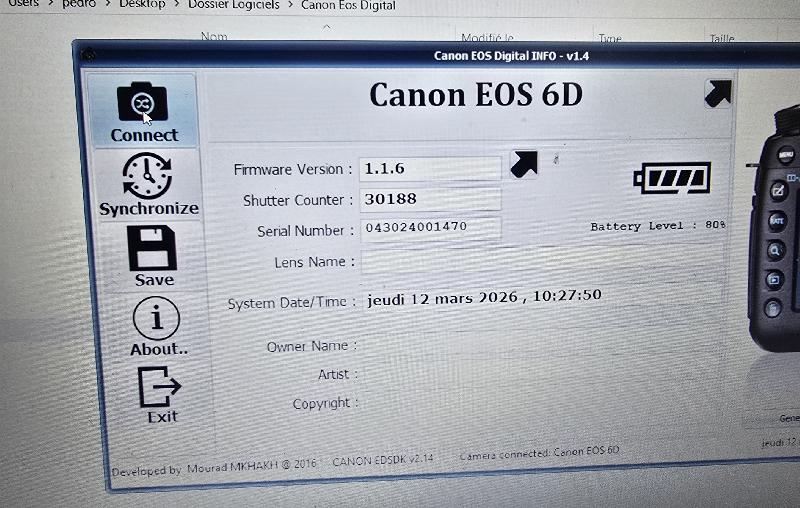Sort by 'Type' column in Explorer
This screenshot has height=508, width=800.
610,38
